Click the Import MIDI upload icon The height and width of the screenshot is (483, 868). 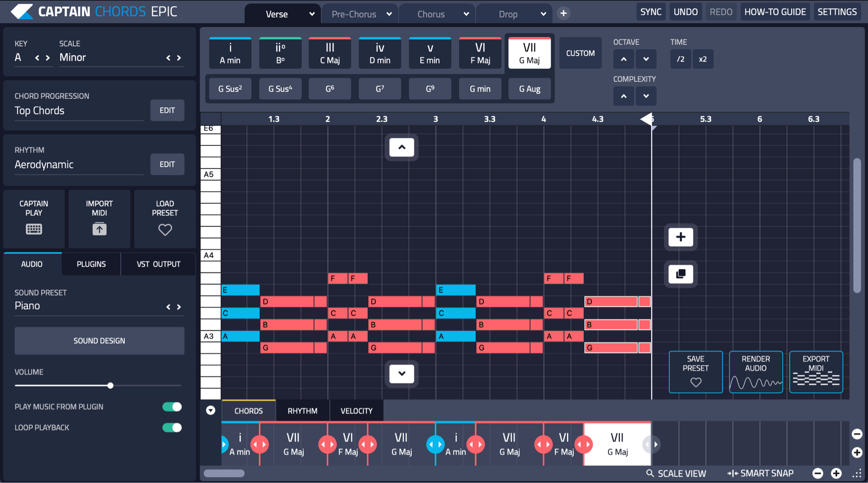[x=99, y=229]
